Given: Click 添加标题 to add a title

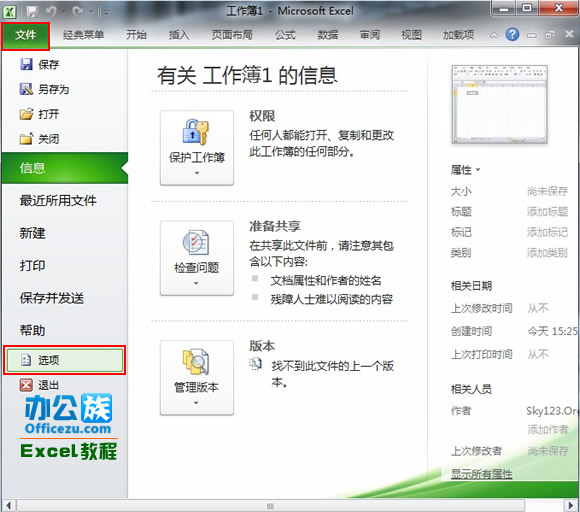Looking at the screenshot, I should pyautogui.click(x=547, y=212).
